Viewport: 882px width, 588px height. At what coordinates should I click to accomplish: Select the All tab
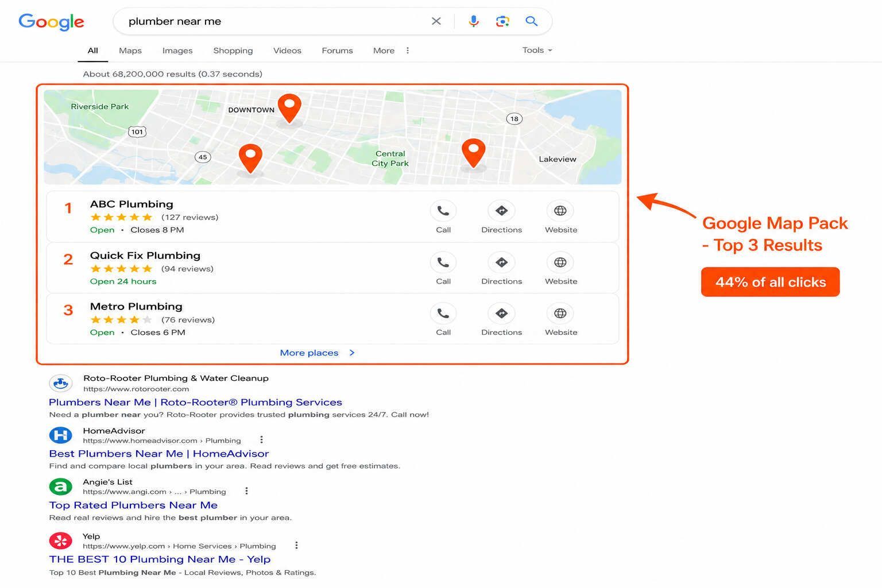click(x=92, y=51)
